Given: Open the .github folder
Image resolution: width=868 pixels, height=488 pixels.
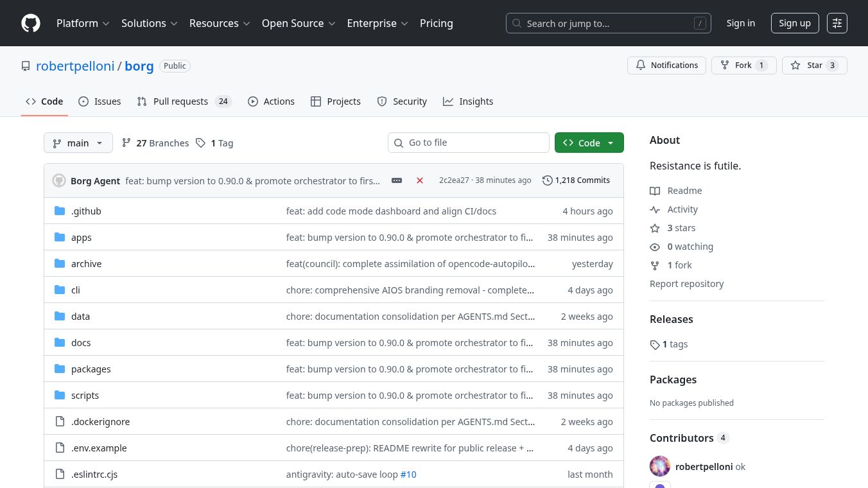Looking at the screenshot, I should (86, 211).
